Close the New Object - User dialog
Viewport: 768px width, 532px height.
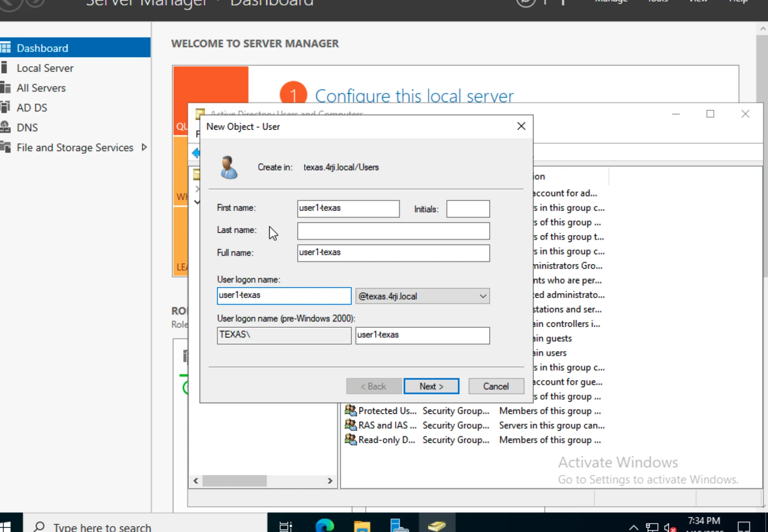(521, 126)
